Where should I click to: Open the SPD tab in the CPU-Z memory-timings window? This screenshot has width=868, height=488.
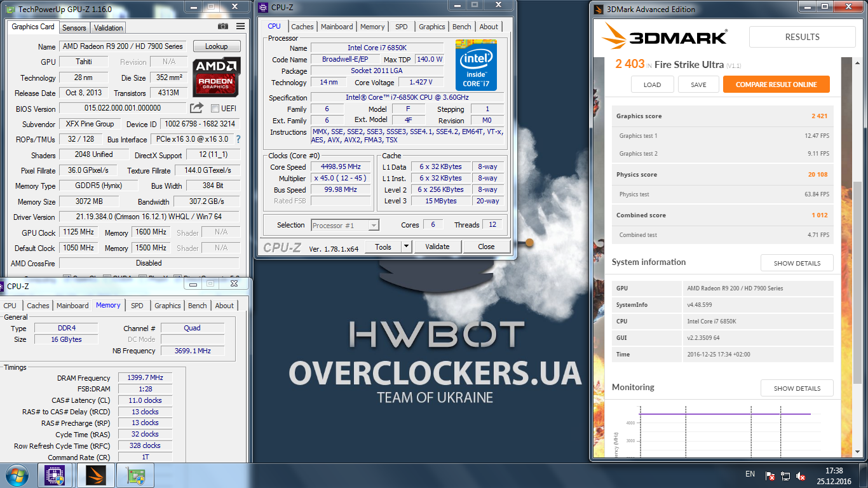pyautogui.click(x=137, y=306)
